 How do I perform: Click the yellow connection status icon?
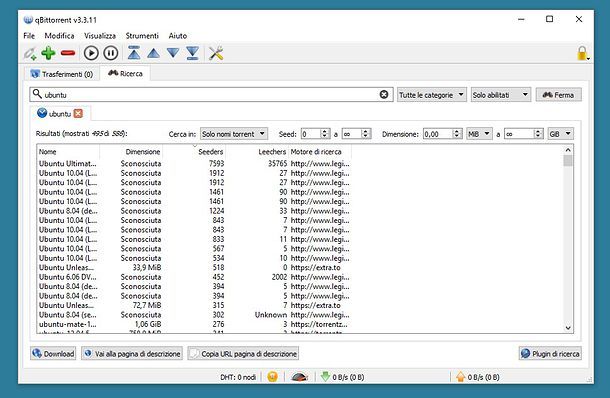pyautogui.click(x=272, y=377)
